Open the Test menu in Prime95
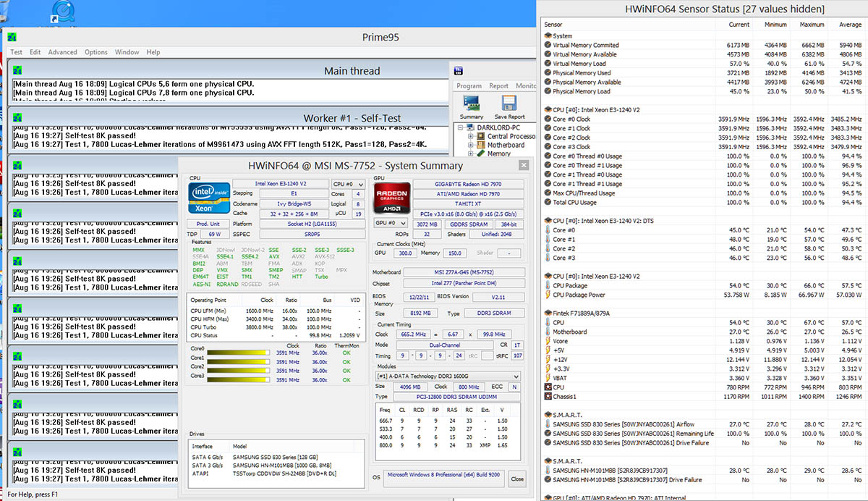This screenshot has width=868, height=501. [x=16, y=52]
